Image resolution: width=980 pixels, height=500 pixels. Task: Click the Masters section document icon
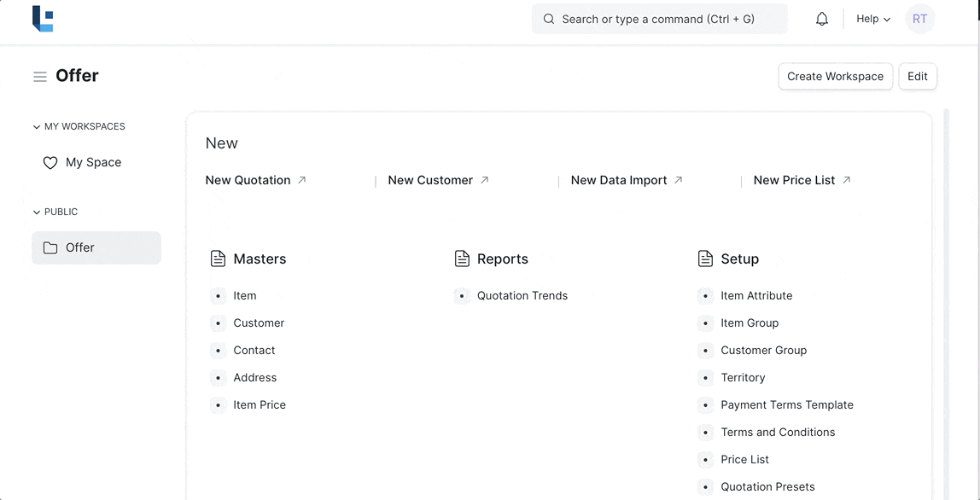218,259
